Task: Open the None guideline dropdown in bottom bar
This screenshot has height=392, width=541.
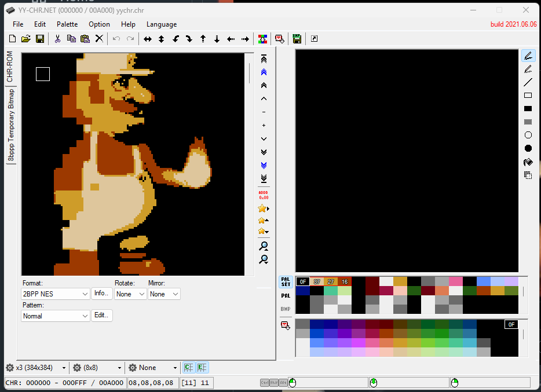Action: pyautogui.click(x=153, y=368)
